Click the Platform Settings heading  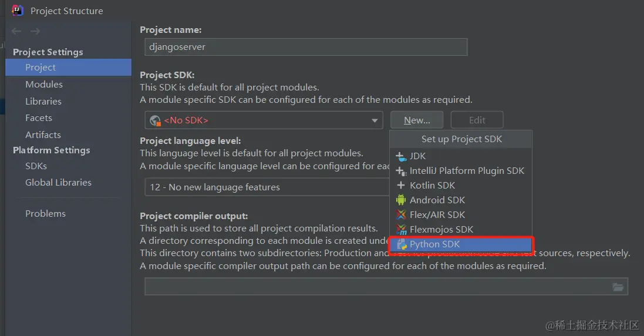click(x=51, y=150)
